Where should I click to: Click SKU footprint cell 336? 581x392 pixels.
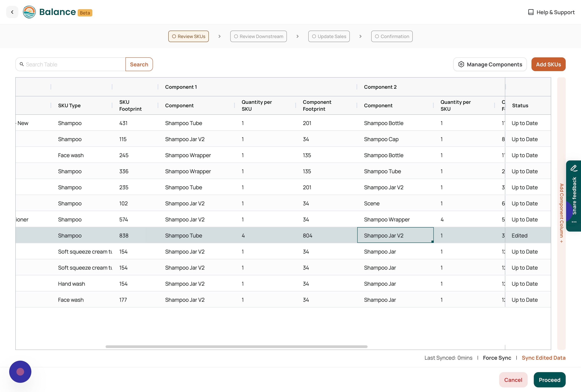[124, 171]
